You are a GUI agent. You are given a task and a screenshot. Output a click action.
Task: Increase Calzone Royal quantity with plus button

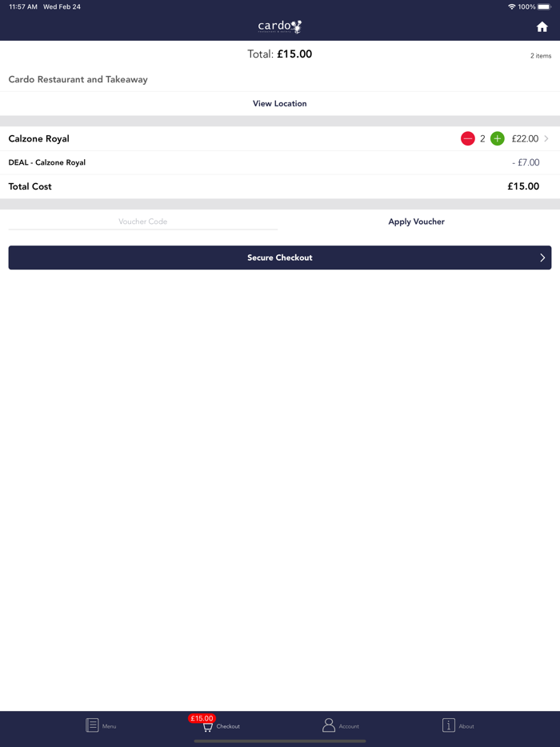[497, 138]
